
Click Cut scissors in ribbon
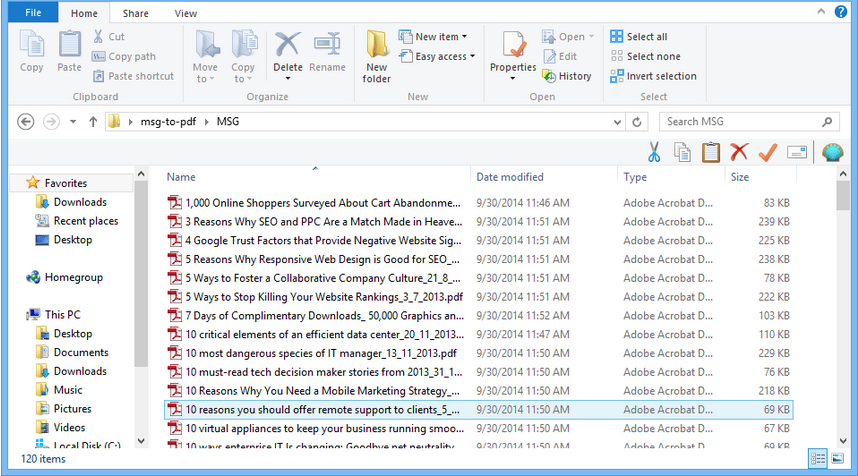tap(108, 37)
